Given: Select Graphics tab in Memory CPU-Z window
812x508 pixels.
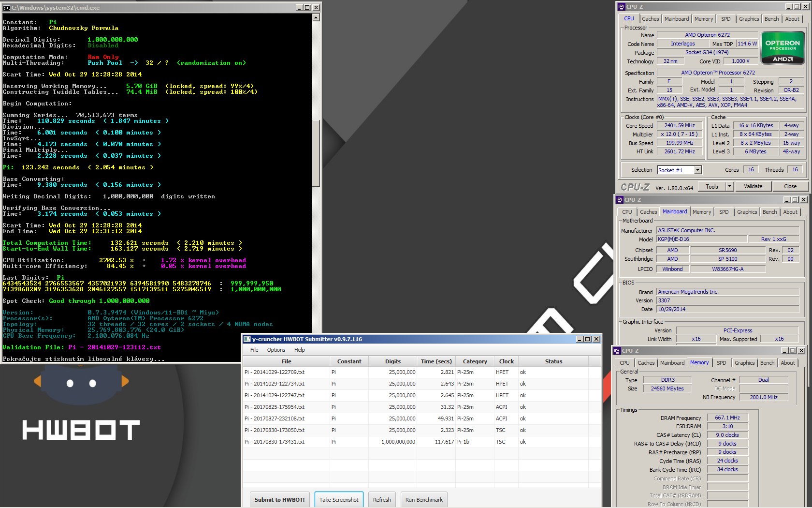Looking at the screenshot, I should (x=744, y=363).
